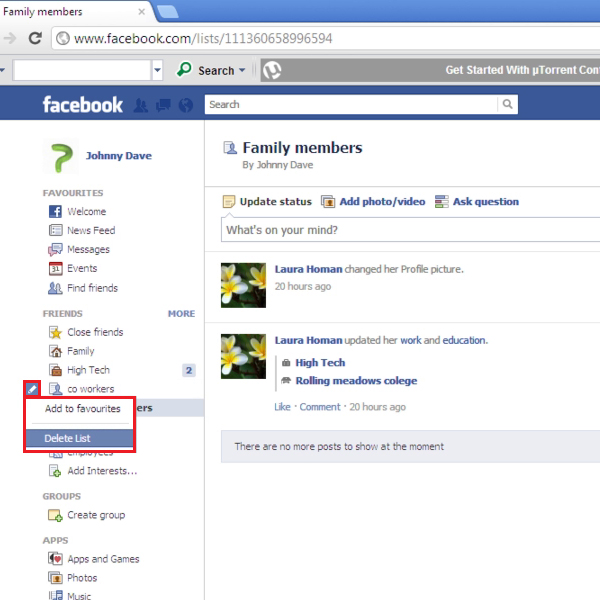Click the address bar URL
The width and height of the screenshot is (600, 600).
coord(203,38)
